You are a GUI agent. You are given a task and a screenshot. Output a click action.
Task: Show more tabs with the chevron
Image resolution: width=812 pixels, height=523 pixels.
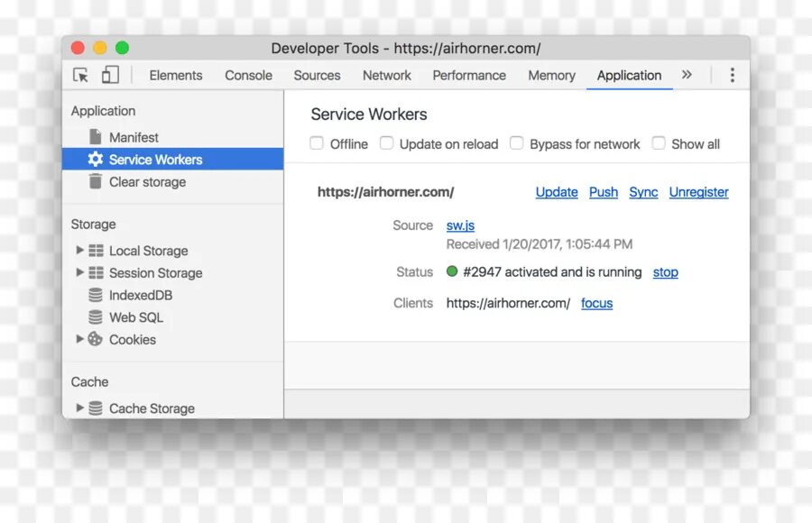pyautogui.click(x=687, y=75)
